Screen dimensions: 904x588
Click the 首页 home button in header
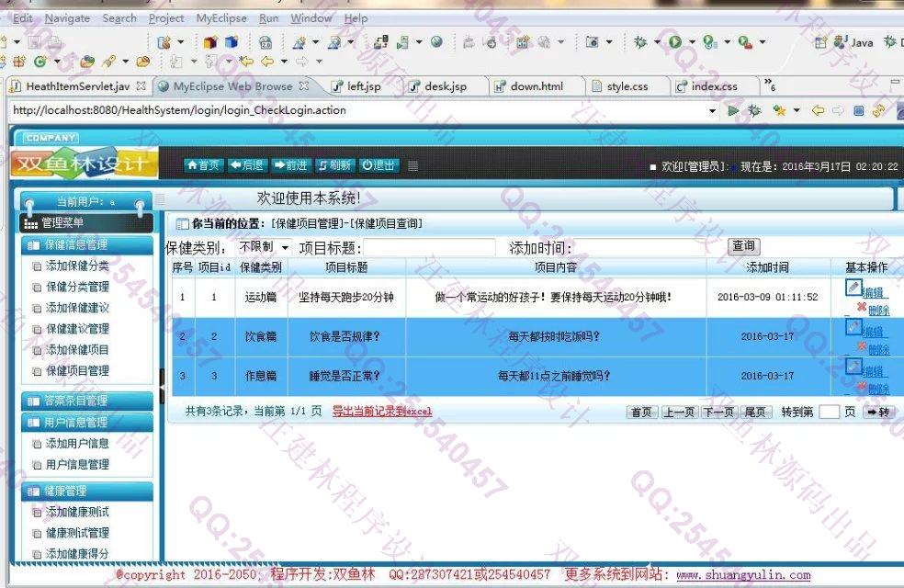(203, 165)
